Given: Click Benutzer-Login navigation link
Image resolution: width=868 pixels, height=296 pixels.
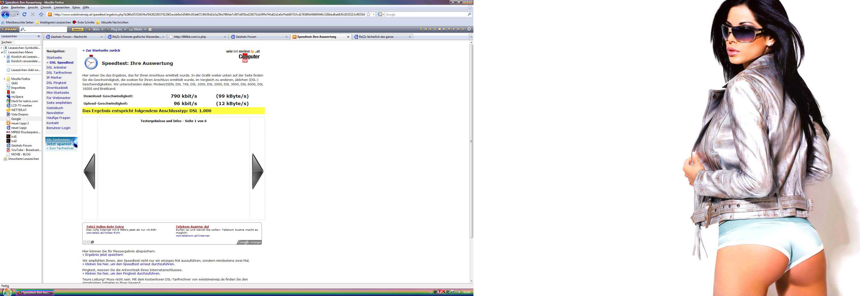Looking at the screenshot, I should (x=58, y=128).
